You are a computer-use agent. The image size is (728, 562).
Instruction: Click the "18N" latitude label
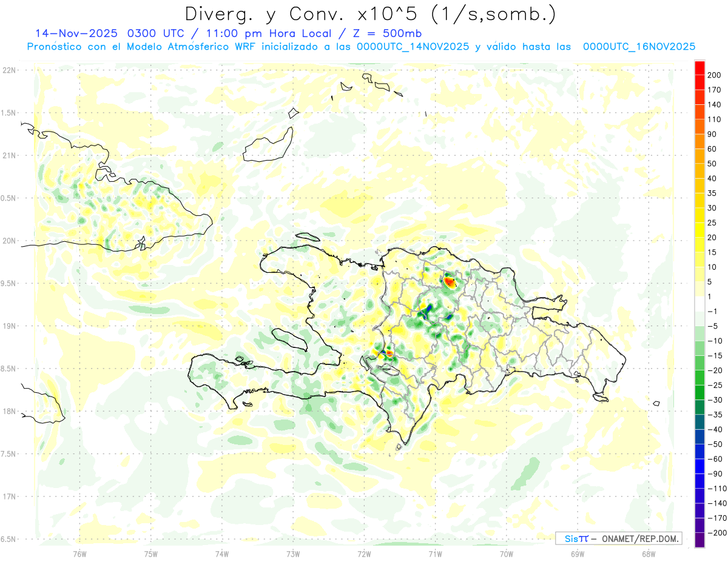point(9,411)
